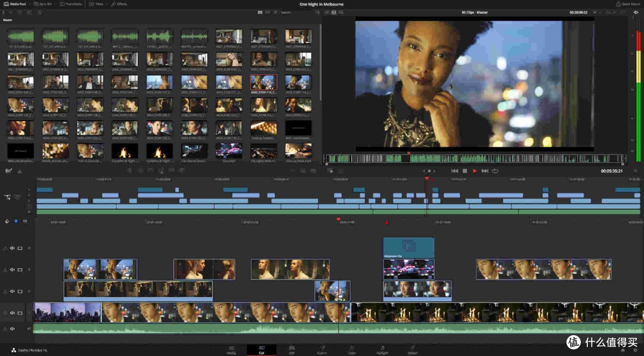Mute video track 2 speaker icon

coord(13,292)
